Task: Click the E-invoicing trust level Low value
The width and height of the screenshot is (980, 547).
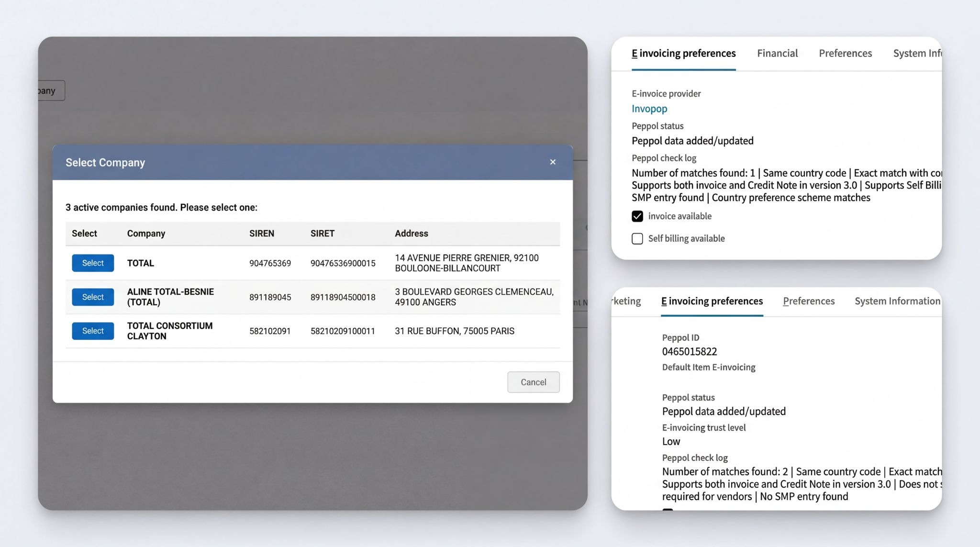Action: point(670,441)
